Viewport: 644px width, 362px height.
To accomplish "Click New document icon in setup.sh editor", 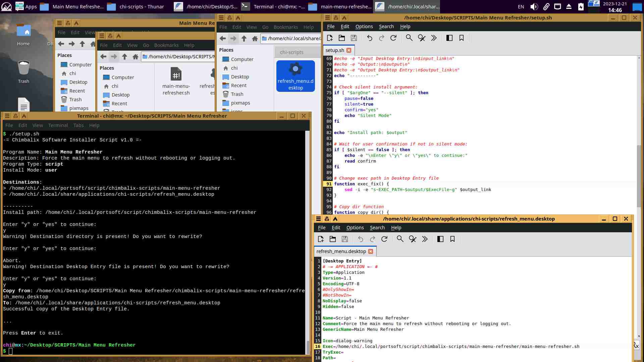I will tap(330, 38).
